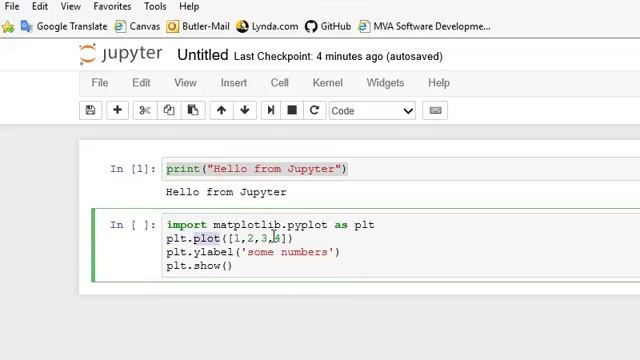The height and width of the screenshot is (360, 640).
Task: Open Canvas bookmark
Action: 137,27
